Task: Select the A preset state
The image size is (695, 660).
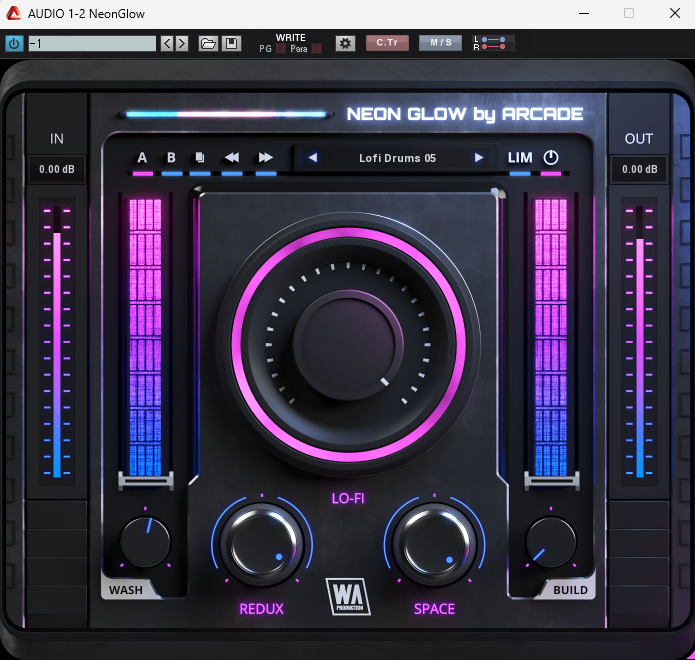Action: (x=142, y=158)
